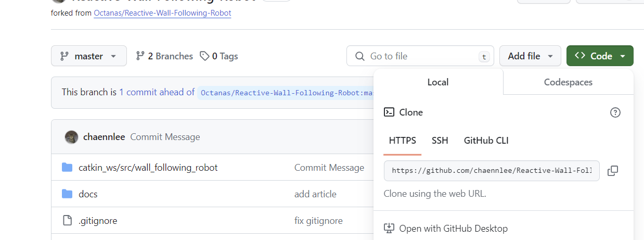This screenshot has width=644, height=240.
Task: Click the catkin_ws folder icon
Action: (x=67, y=168)
